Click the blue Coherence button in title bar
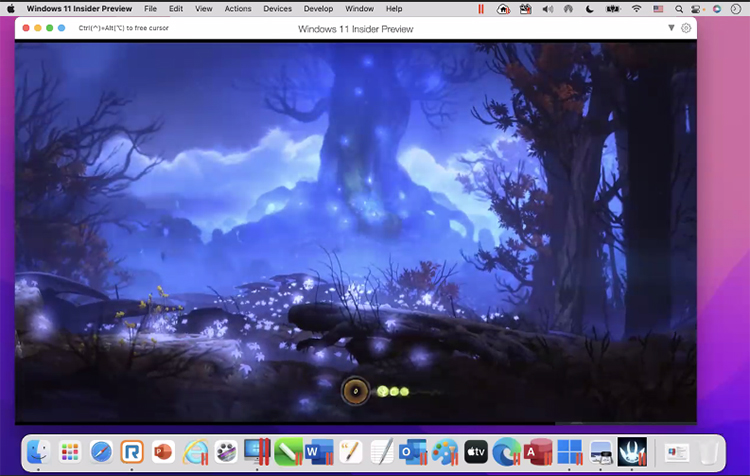Image resolution: width=750 pixels, height=476 pixels. click(x=61, y=28)
